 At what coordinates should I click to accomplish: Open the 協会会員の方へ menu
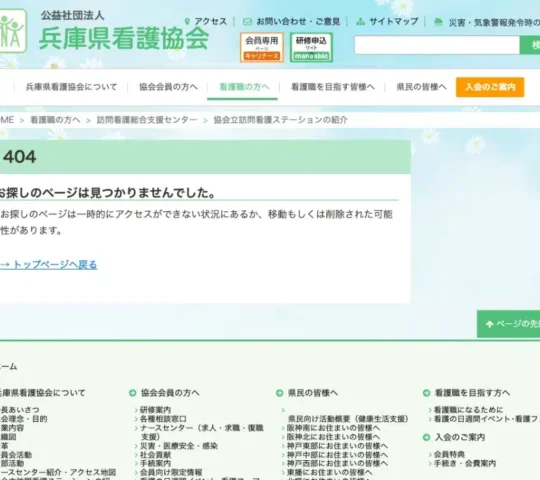168,87
